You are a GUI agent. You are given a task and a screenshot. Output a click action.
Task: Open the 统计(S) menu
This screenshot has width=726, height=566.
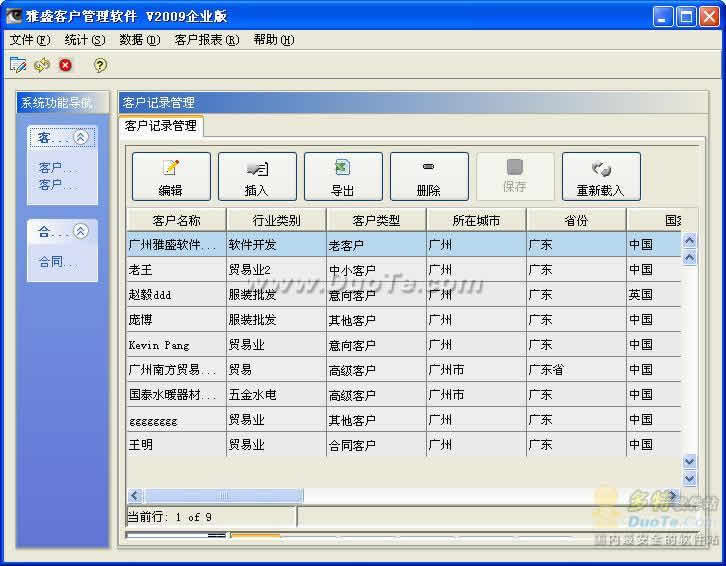click(x=85, y=40)
